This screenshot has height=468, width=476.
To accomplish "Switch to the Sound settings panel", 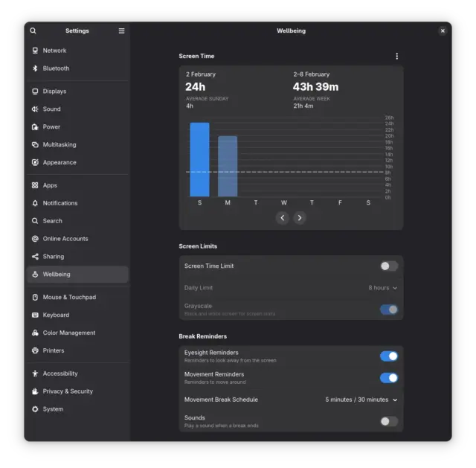I will [x=77, y=109].
